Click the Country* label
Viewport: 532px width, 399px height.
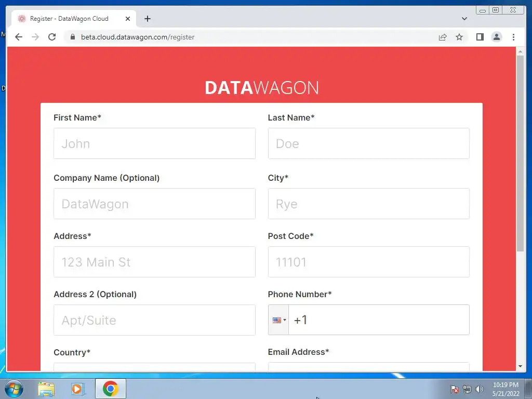coord(72,353)
